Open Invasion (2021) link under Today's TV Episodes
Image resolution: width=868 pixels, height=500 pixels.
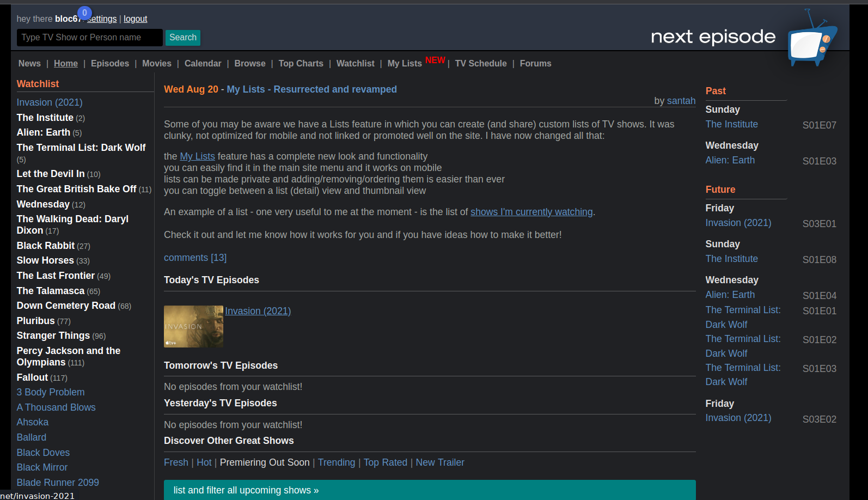[x=258, y=311]
